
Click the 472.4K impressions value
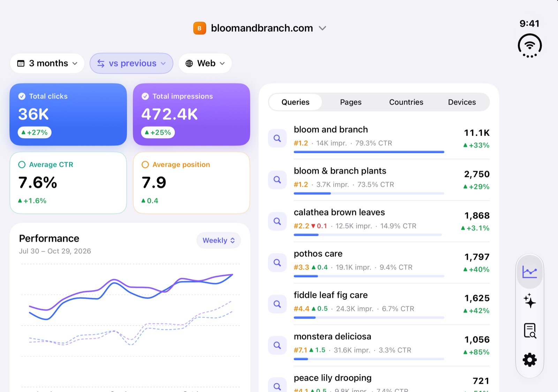(169, 114)
